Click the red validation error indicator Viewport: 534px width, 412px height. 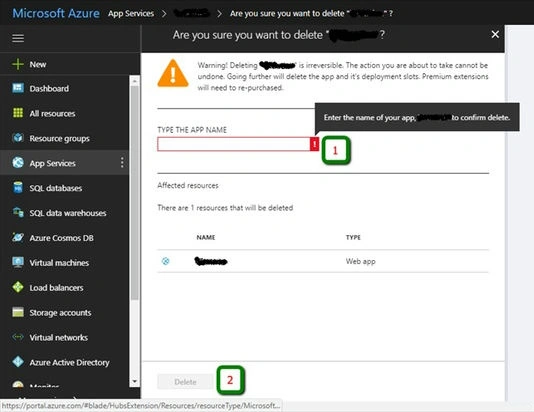(x=314, y=144)
